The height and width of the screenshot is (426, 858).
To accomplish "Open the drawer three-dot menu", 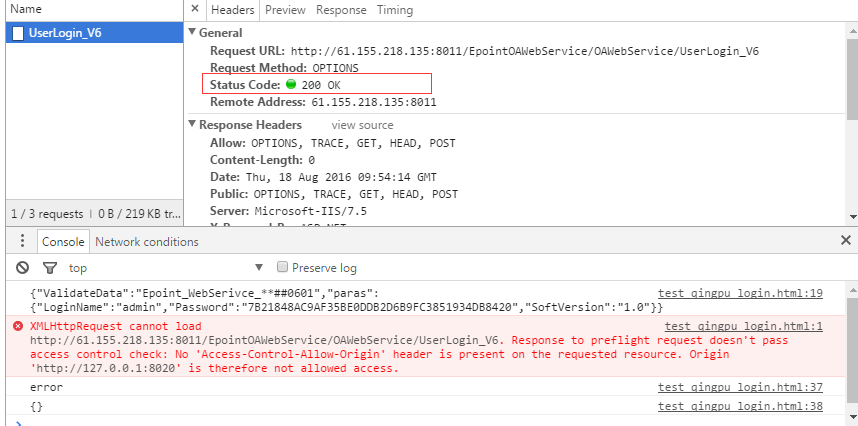I will 22,241.
